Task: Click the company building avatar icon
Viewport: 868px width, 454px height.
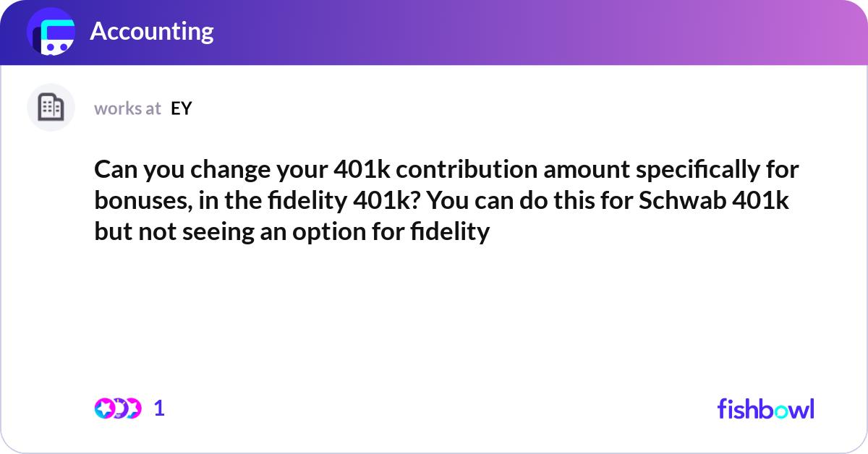Action: 51,108
